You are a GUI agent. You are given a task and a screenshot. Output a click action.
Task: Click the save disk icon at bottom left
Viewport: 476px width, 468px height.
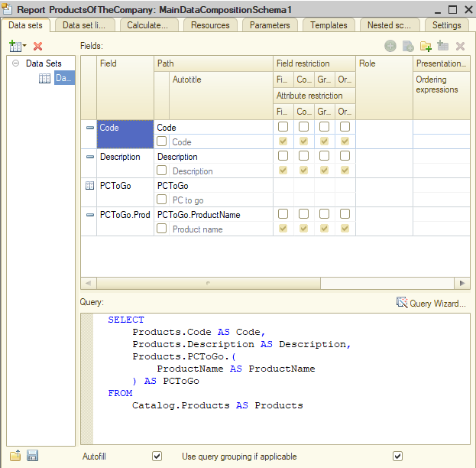pos(32,456)
